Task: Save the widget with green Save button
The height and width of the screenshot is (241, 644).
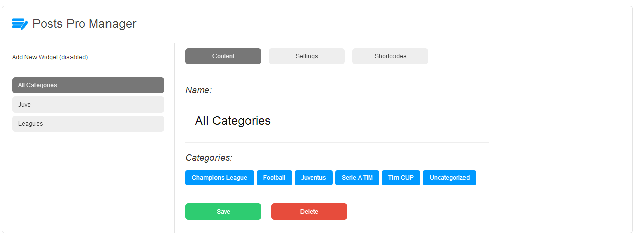Action: [223, 212]
